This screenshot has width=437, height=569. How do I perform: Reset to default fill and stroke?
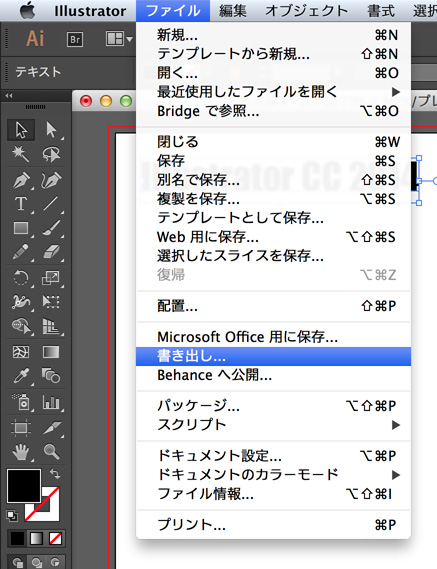[12, 515]
